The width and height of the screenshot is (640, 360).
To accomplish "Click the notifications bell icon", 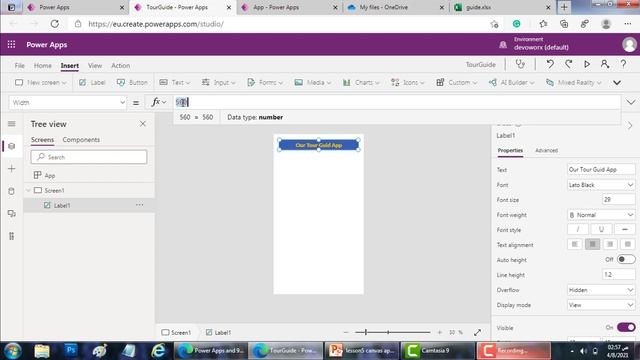I will 503,44.
